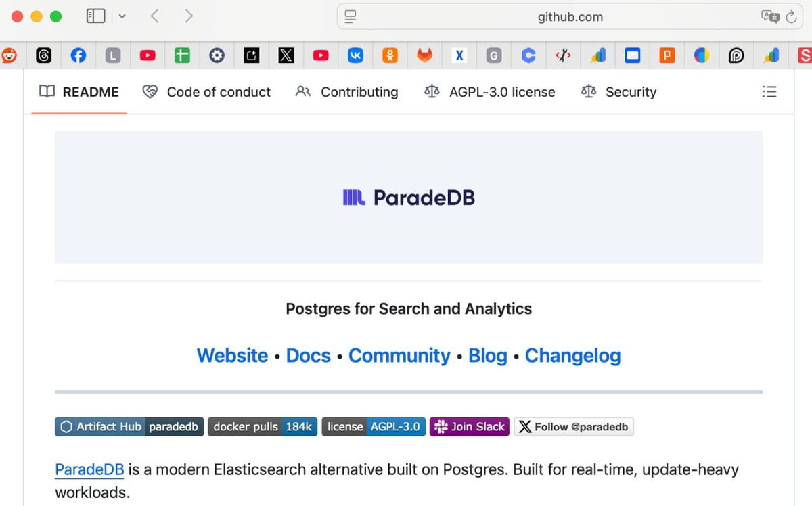The width and height of the screenshot is (812, 506).
Task: Open the ParadeDB link in description
Action: (89, 469)
